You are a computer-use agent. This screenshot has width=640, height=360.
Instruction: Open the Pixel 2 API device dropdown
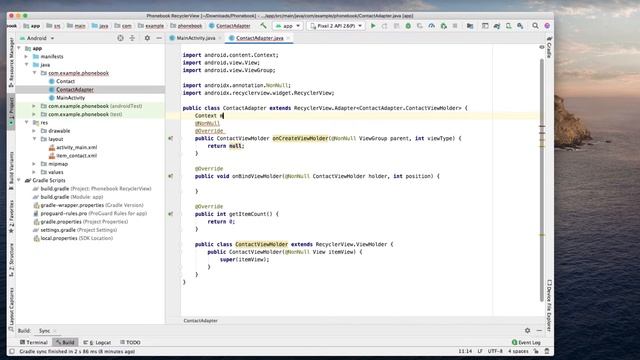click(x=336, y=26)
